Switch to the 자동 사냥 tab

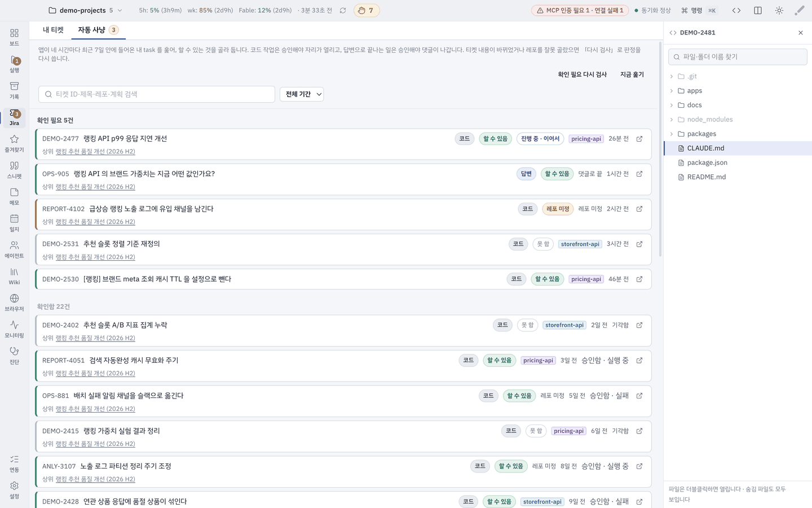coord(98,30)
